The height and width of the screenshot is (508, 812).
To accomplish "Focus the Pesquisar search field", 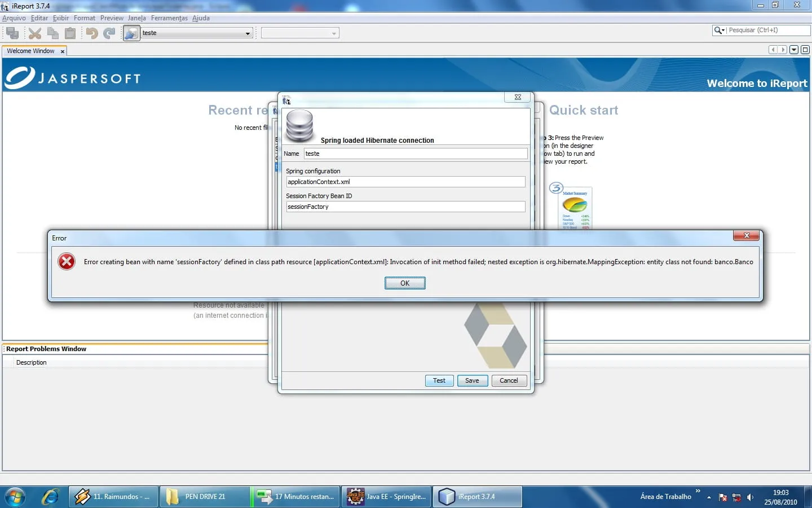I will [769, 30].
